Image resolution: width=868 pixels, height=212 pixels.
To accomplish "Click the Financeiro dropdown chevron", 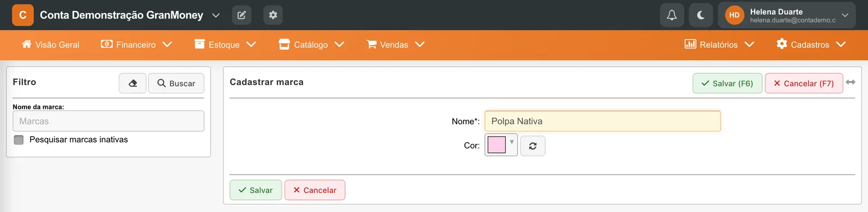I will click(167, 44).
